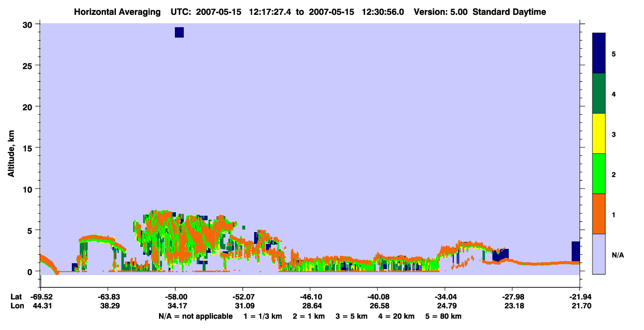Viewport: 644px width, 330px height.
Task: Click latitude value -34.04
Action: point(445,296)
